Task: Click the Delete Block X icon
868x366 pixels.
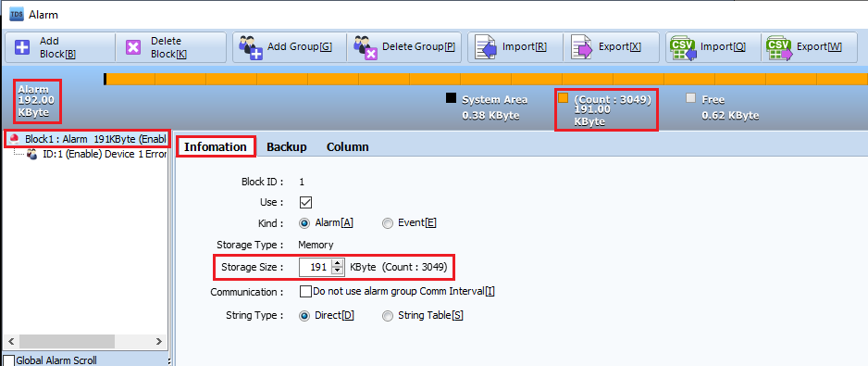Action: 133,47
